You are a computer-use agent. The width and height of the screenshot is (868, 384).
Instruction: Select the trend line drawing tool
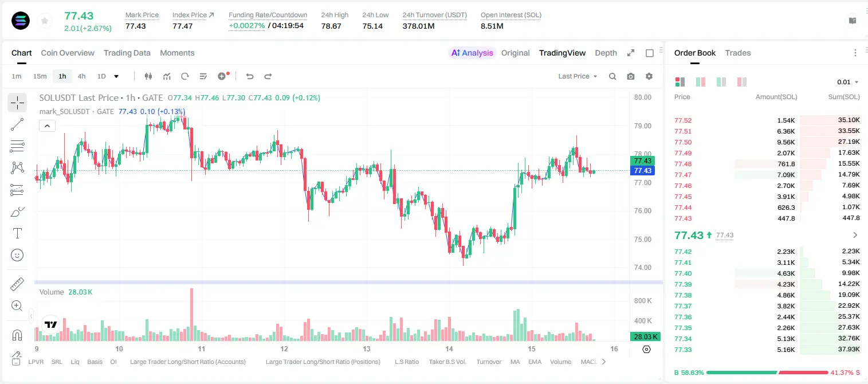pos(17,124)
